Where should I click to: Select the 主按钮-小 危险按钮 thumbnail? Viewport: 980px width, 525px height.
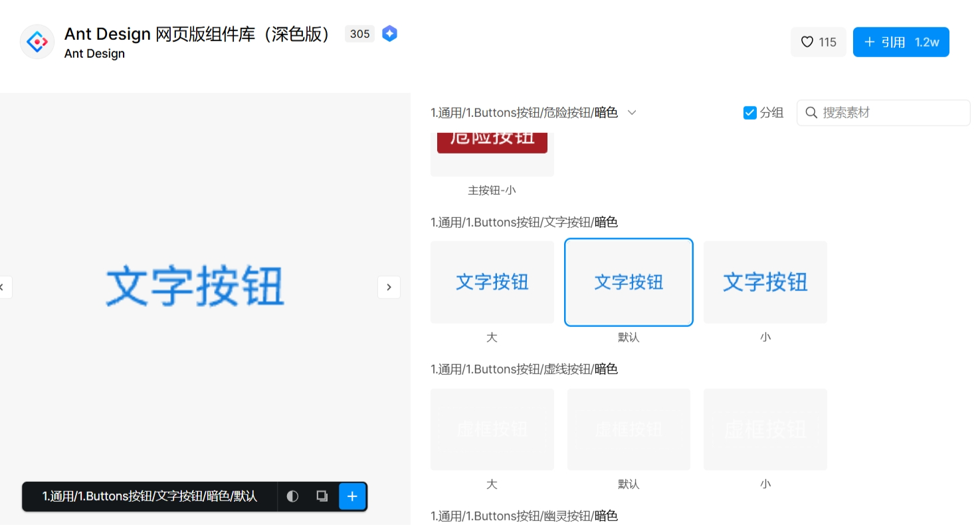click(x=492, y=153)
